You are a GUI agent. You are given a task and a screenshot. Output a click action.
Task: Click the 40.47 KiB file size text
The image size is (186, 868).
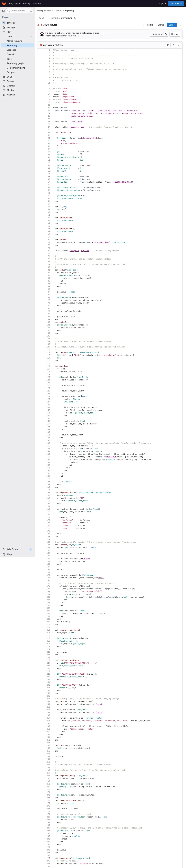pyautogui.click(x=59, y=45)
